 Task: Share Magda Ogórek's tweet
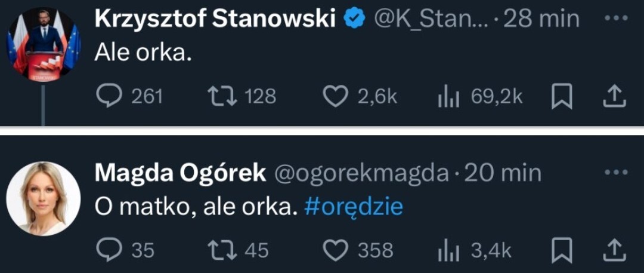pos(614,250)
